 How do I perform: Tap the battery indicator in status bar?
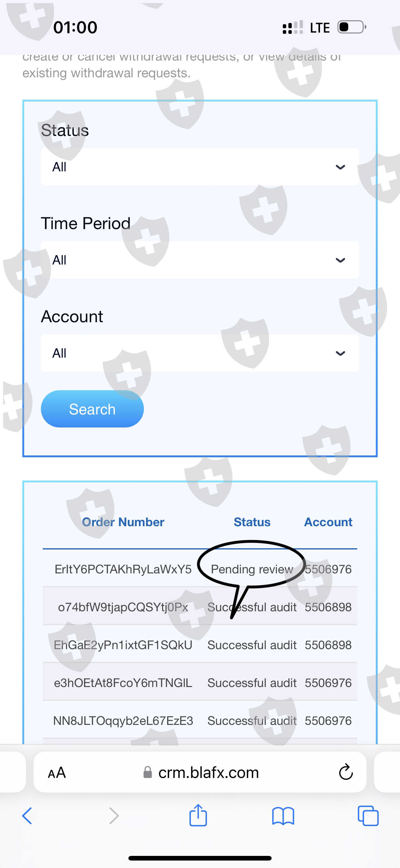coord(352,27)
